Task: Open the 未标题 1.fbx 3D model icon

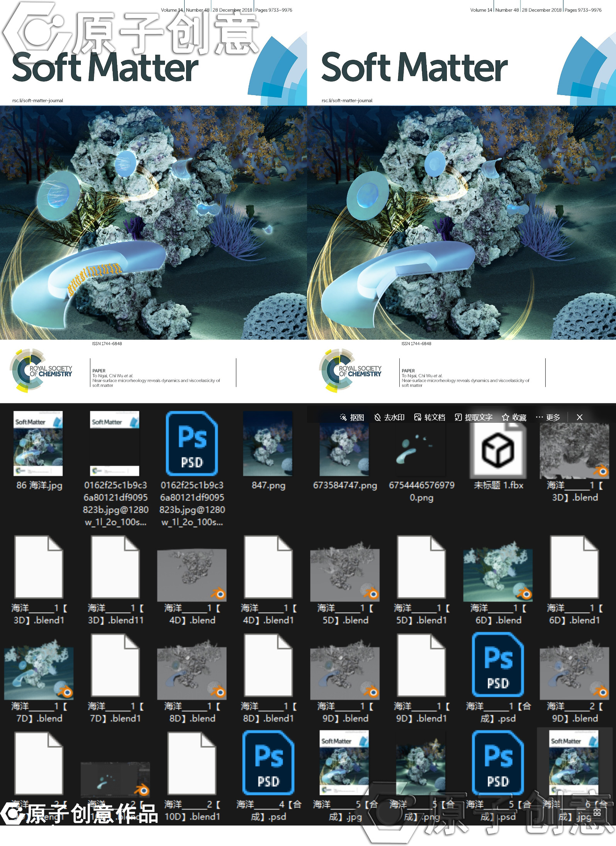Action: pyautogui.click(x=497, y=450)
